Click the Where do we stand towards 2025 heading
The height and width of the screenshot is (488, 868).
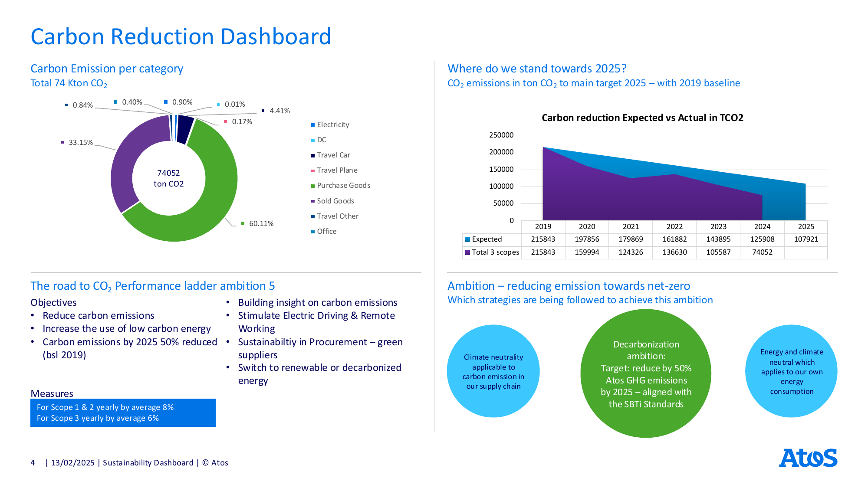point(537,69)
